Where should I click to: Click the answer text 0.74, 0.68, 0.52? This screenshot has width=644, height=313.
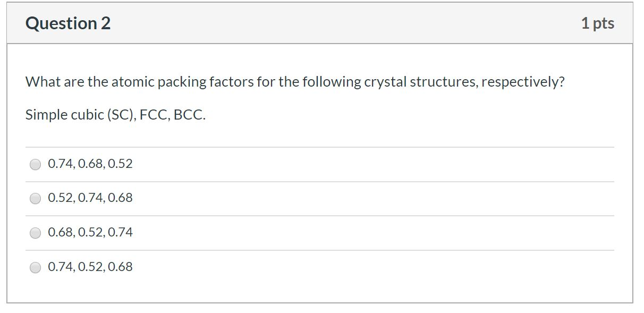[90, 164]
